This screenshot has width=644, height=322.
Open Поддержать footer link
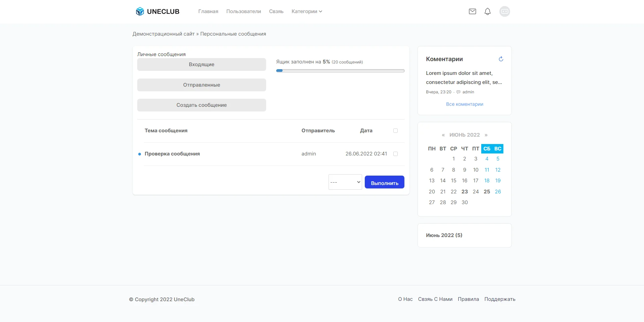click(500, 299)
